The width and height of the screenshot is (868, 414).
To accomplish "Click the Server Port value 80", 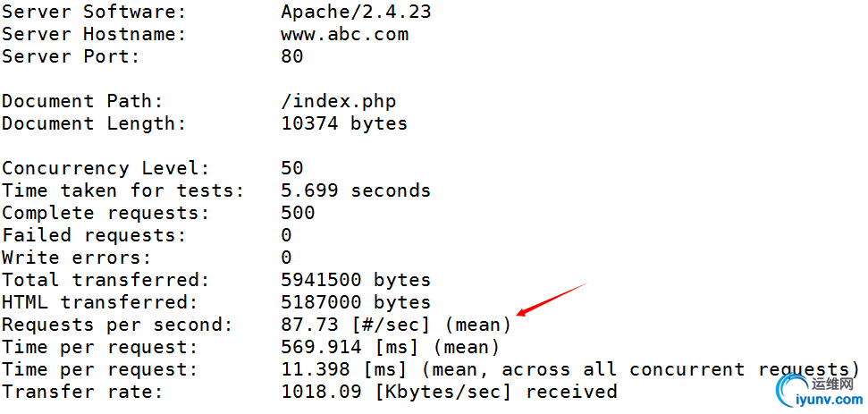I will click(292, 57).
